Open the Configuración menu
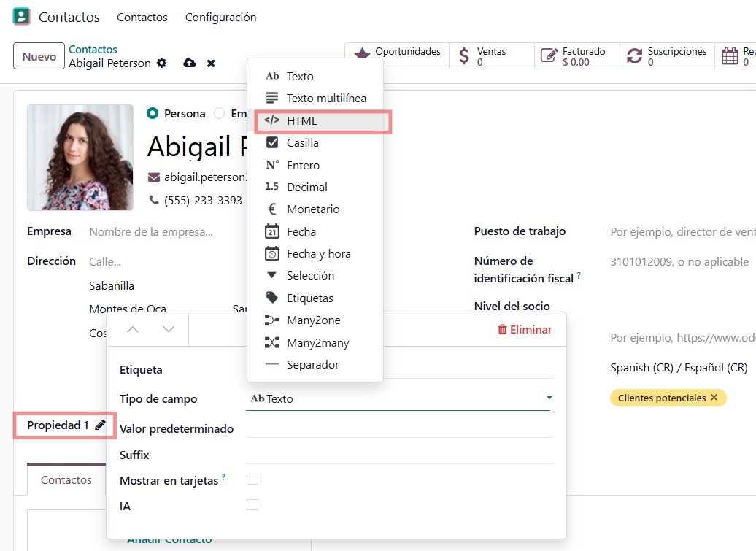 (220, 17)
